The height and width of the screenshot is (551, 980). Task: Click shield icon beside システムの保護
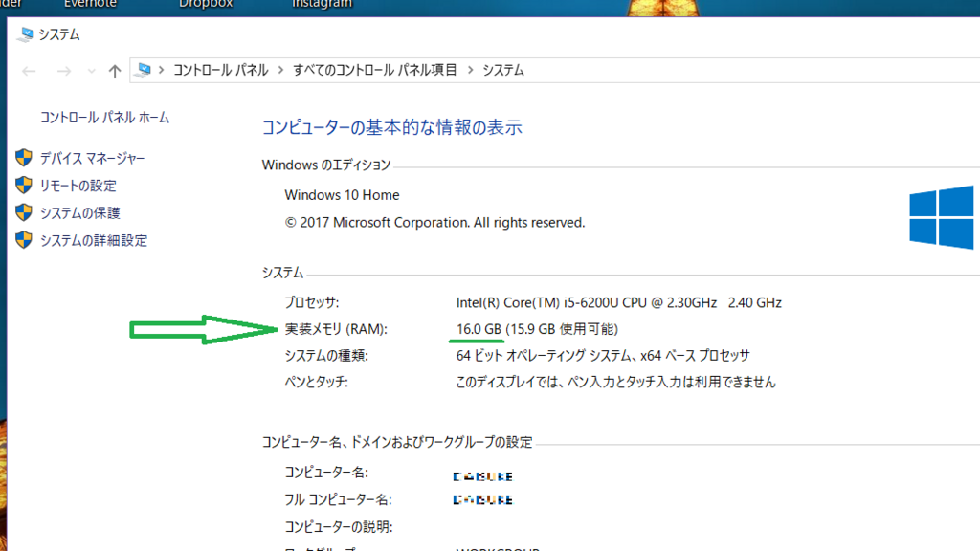tap(24, 212)
